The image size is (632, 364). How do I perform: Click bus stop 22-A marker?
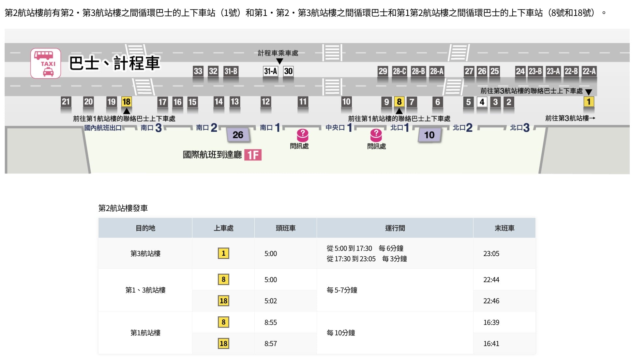click(x=589, y=71)
